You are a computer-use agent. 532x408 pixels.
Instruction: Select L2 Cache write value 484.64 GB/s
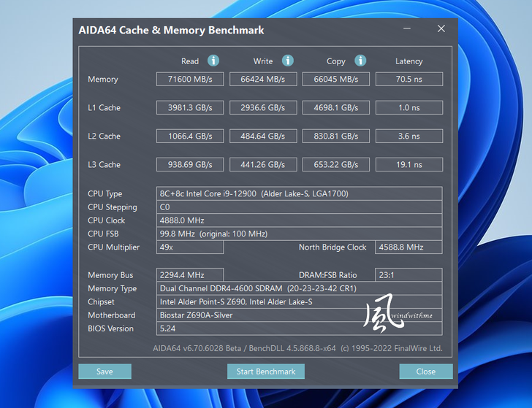pyautogui.click(x=263, y=136)
